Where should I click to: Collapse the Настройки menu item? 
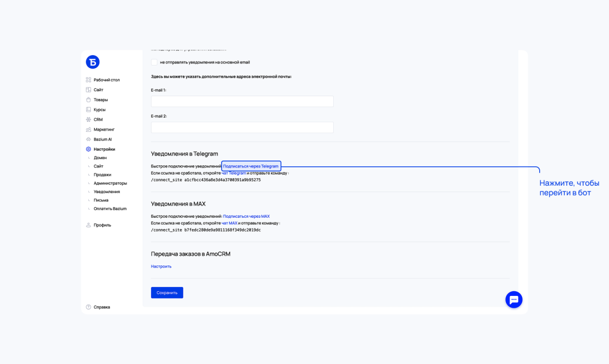104,149
